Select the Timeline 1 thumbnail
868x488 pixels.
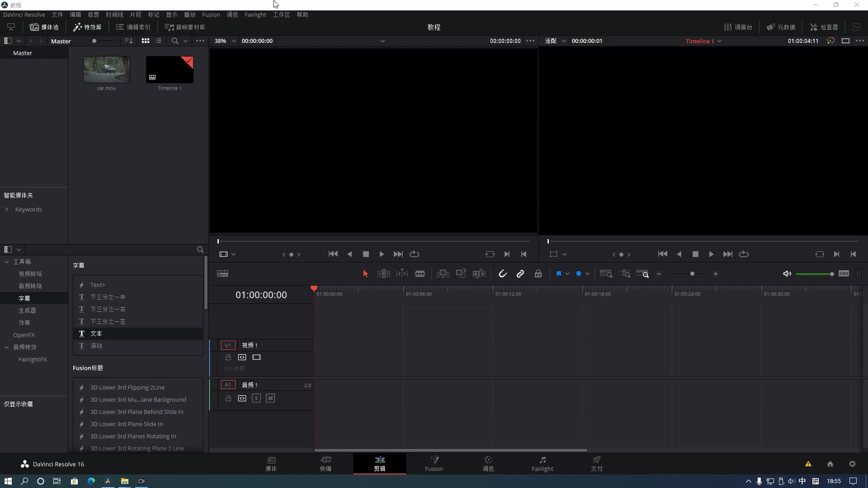click(170, 70)
